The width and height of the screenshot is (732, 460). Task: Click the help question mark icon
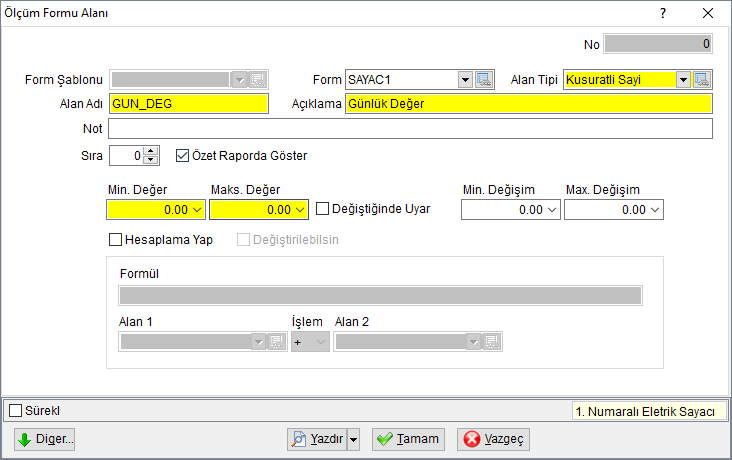663,13
